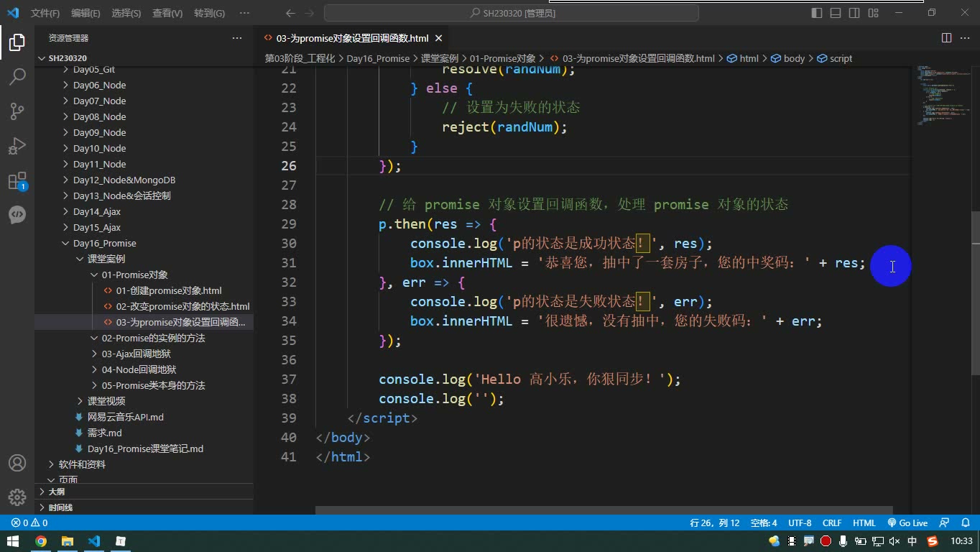Open the notifications bell in status bar

click(x=966, y=523)
